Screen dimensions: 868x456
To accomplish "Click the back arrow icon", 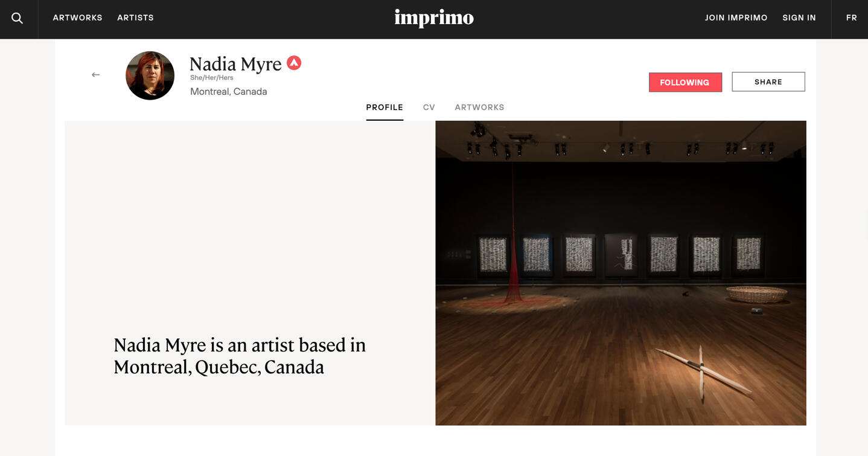I will pos(95,75).
